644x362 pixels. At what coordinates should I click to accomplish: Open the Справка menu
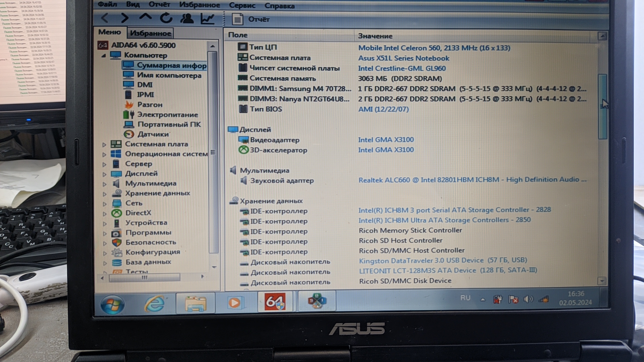click(280, 6)
